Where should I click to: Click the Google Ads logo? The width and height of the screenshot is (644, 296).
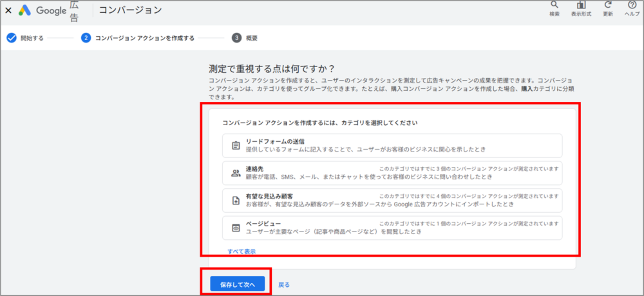(26, 10)
